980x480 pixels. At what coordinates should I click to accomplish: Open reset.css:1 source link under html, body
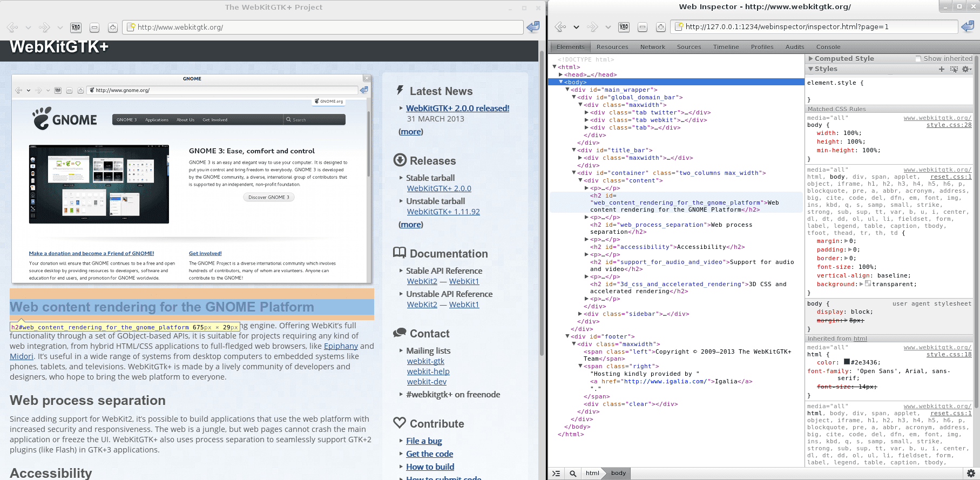(951, 177)
